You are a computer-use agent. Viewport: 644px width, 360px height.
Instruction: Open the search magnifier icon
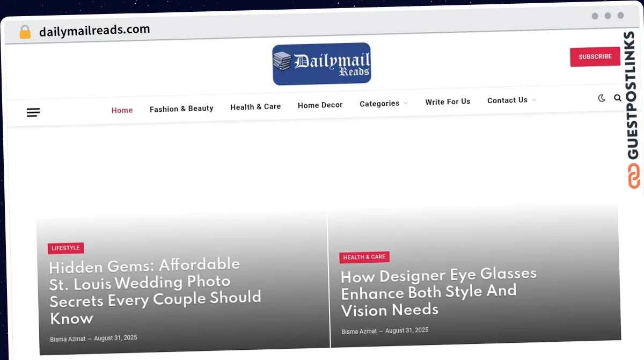(x=618, y=98)
